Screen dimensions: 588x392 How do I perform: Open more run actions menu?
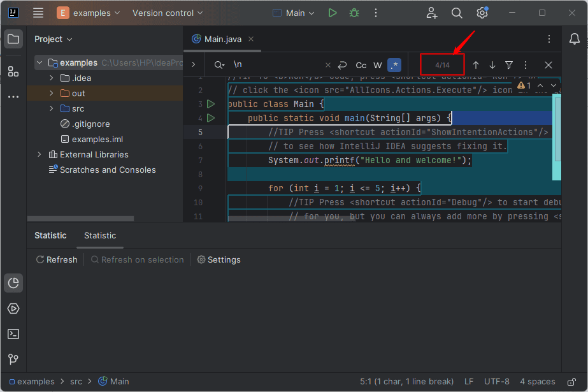376,13
